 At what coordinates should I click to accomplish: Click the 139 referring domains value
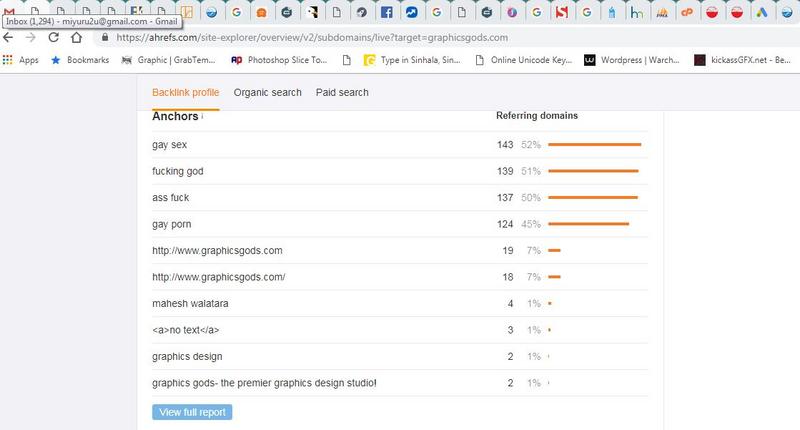(x=505, y=171)
